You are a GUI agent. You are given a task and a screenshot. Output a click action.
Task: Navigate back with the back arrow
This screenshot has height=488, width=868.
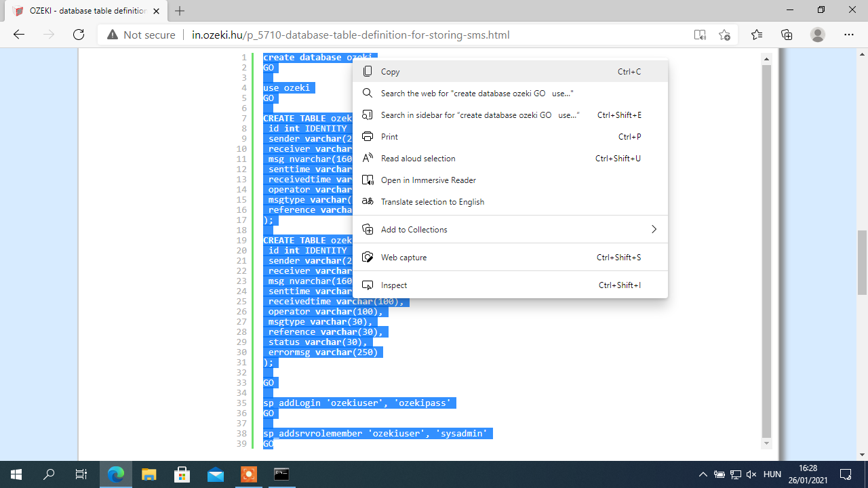click(x=18, y=33)
